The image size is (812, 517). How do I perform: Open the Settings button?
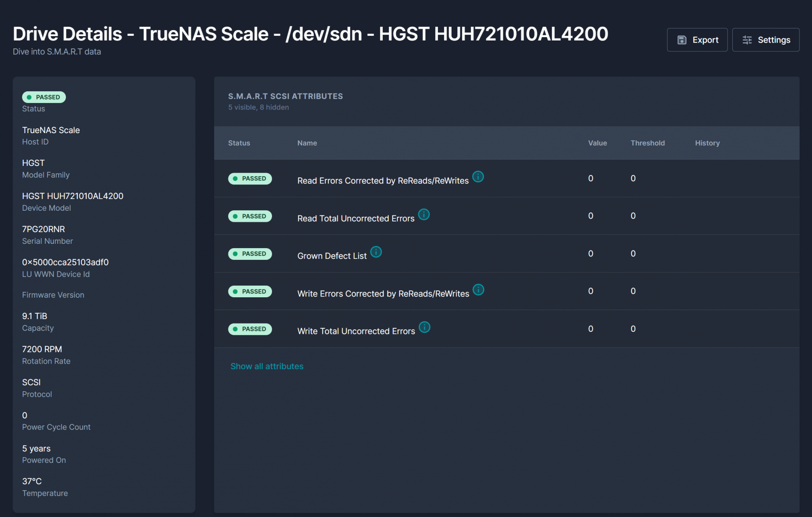(765, 40)
